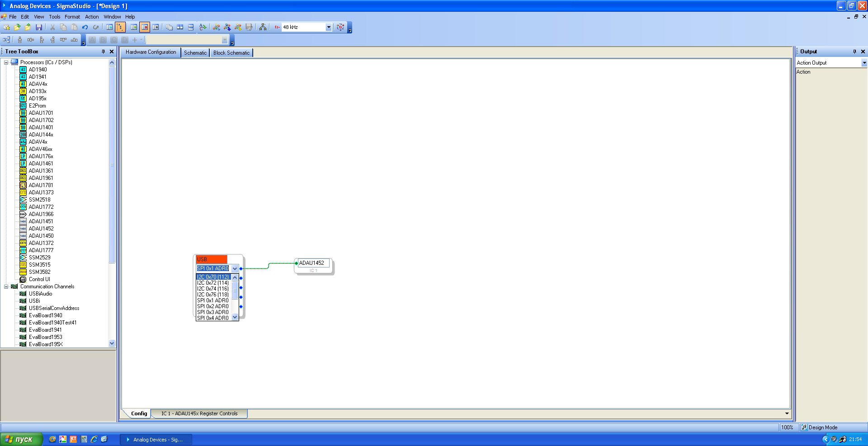The width and height of the screenshot is (868, 446).
Task: Click the Internet Explorer quick launch icon
Action: tap(94, 439)
